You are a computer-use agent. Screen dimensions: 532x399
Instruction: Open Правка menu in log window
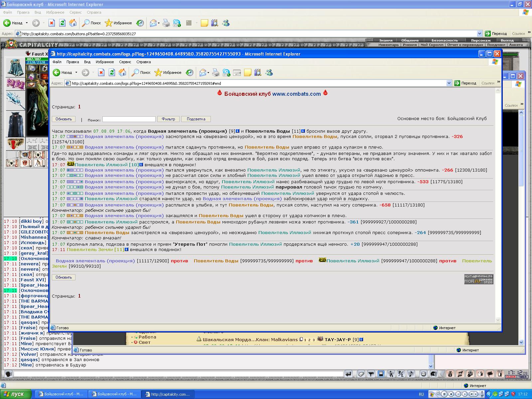(72, 62)
